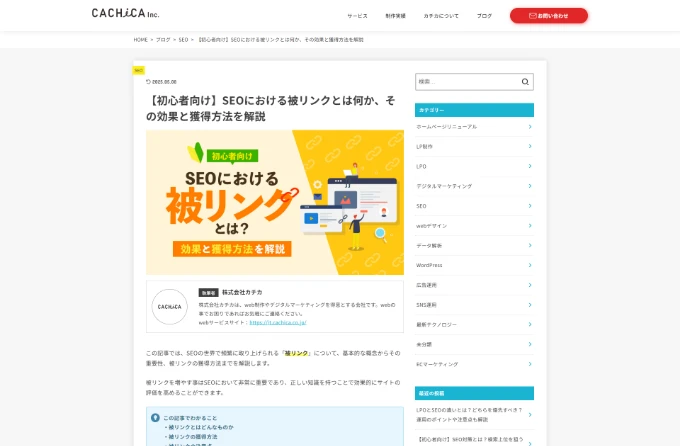
Task: Select the デジタルマーケティング category
Action: point(474,186)
